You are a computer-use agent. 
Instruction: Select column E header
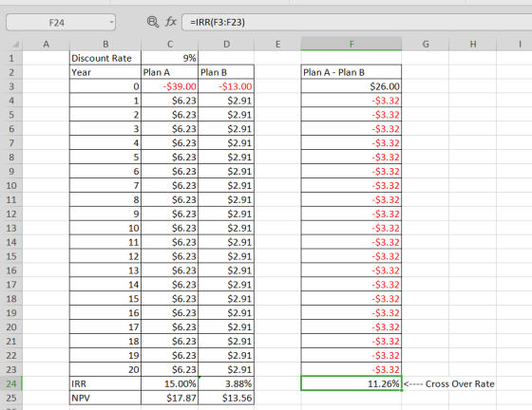point(277,44)
